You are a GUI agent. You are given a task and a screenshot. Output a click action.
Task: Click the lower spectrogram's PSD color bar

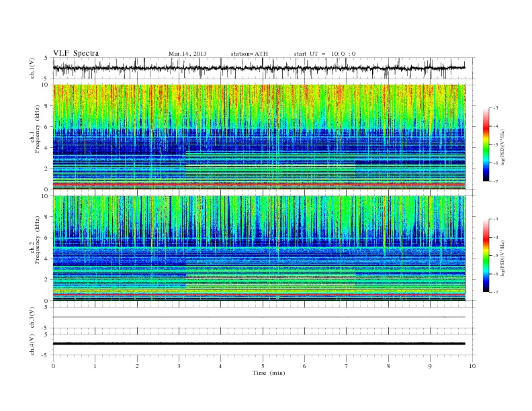point(486,256)
